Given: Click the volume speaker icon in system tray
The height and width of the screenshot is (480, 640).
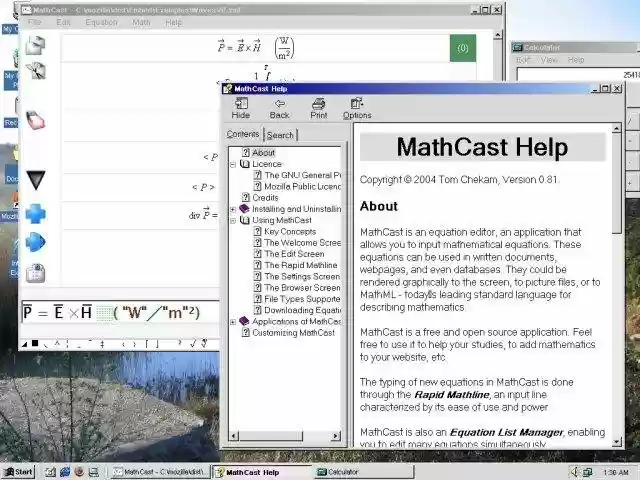Looking at the screenshot, I should coord(575,472).
